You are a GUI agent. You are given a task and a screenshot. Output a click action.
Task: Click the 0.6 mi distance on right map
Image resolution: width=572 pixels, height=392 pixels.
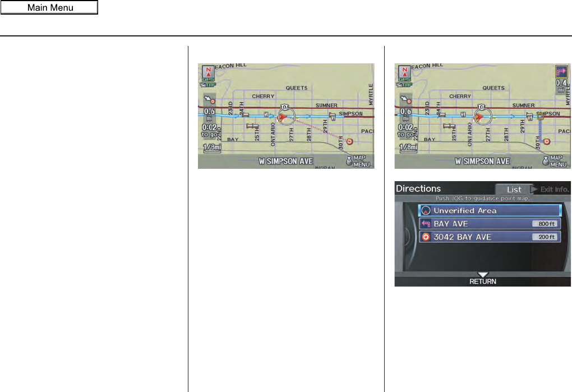[x=405, y=114]
